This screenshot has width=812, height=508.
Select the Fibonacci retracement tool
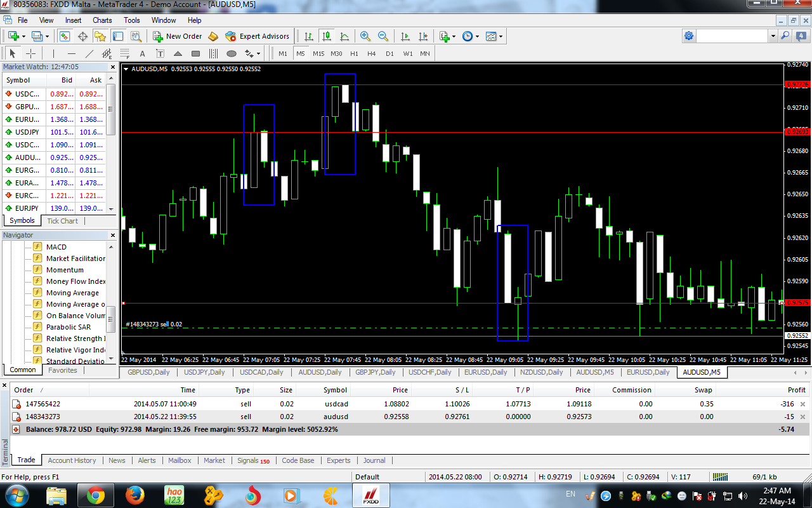tap(124, 53)
